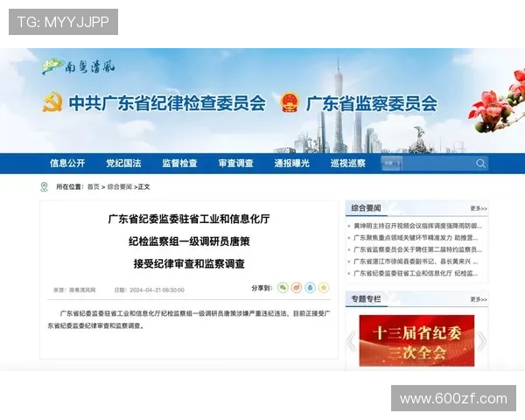
Task: Click 更多>> next to 综合要闻
Action: click(479, 208)
